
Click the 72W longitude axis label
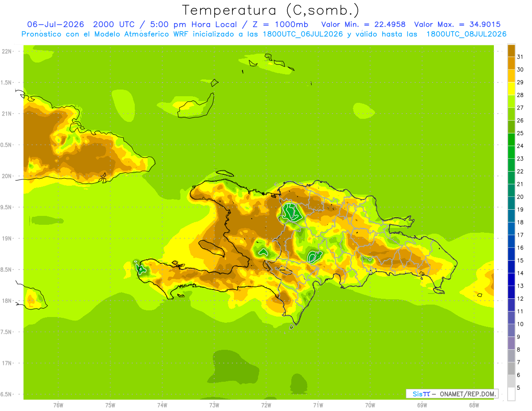[x=266, y=405]
